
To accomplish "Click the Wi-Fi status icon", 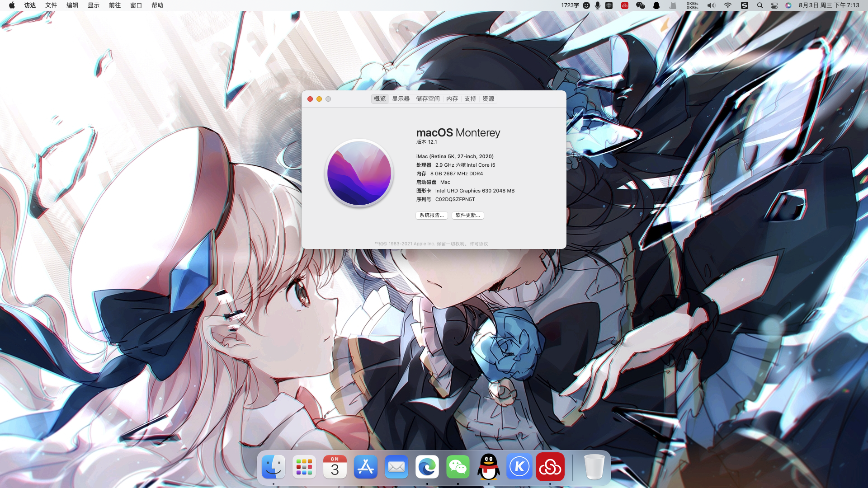I will click(x=727, y=5).
